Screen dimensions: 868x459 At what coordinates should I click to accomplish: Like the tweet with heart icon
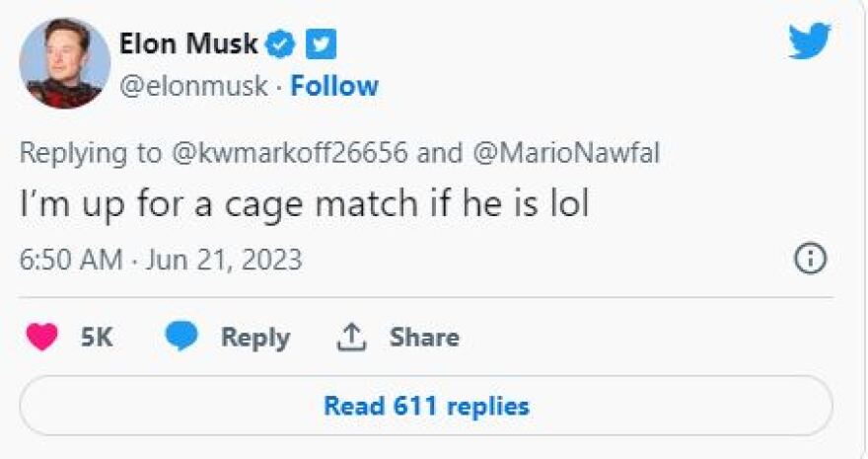point(40,338)
